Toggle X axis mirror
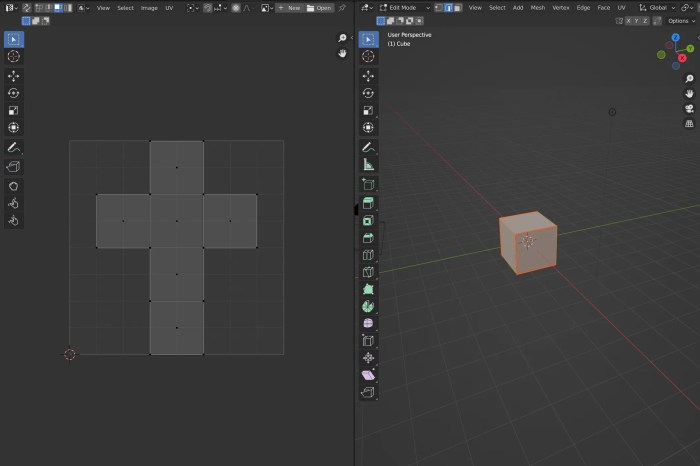The image size is (700, 466). 629,21
